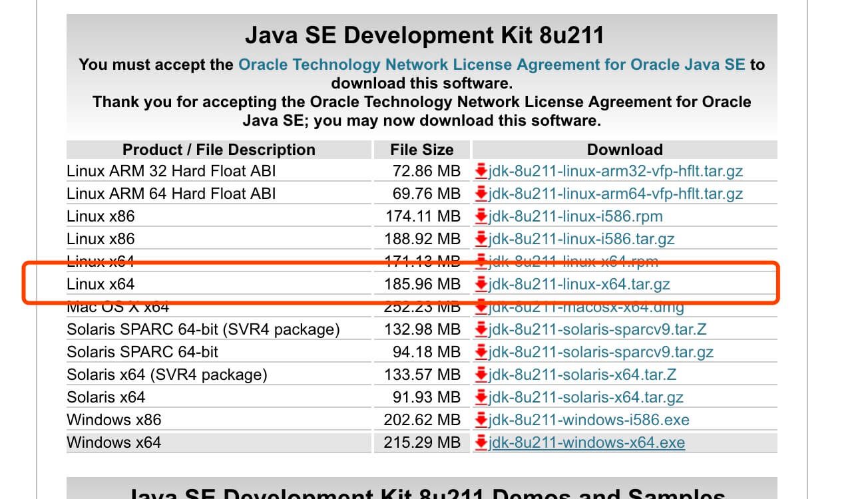The height and width of the screenshot is (499, 868).
Task: Click download arrow icon beside jdk-8u211-windows-x64.exe
Action: 481,443
